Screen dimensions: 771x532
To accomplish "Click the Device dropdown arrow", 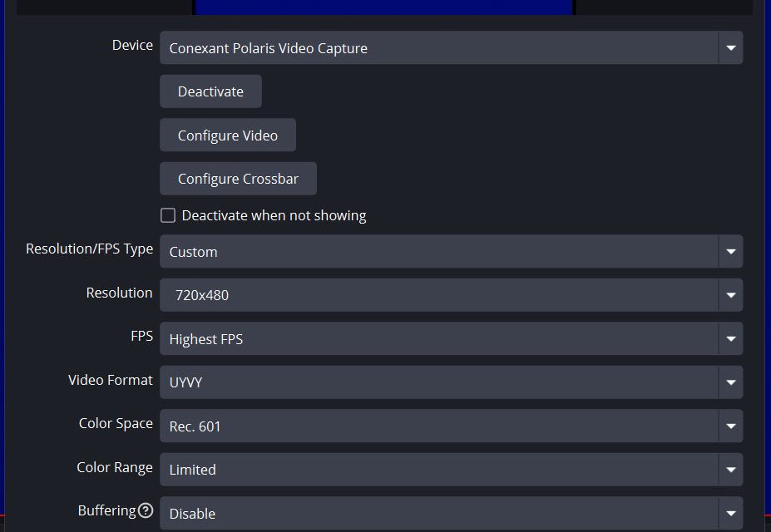I will [x=730, y=48].
